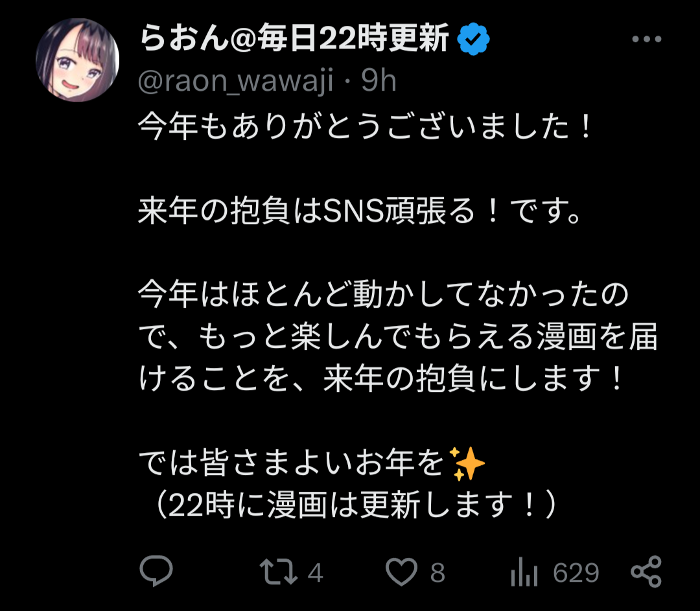Open profile via display name らおん@毎日22時更新

294,38
